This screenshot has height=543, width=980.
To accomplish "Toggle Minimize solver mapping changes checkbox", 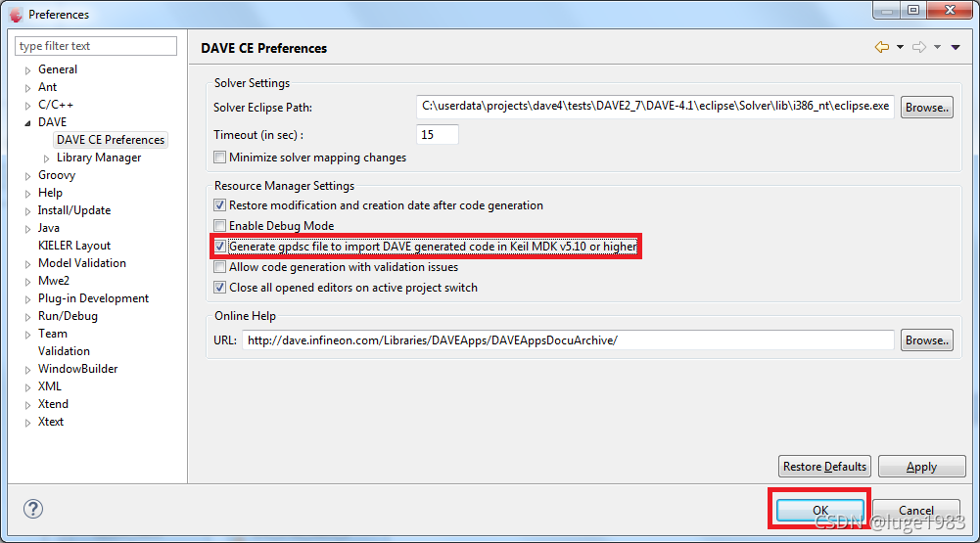I will (x=219, y=158).
